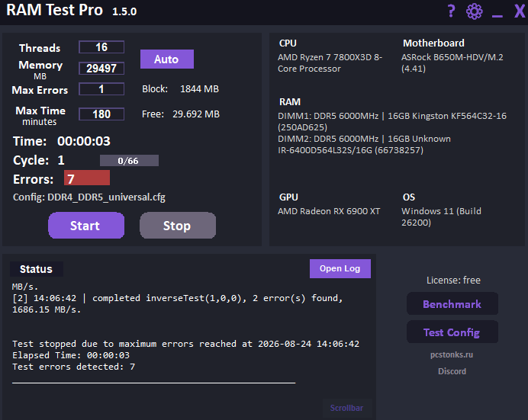Click the Threads input field

point(101,47)
